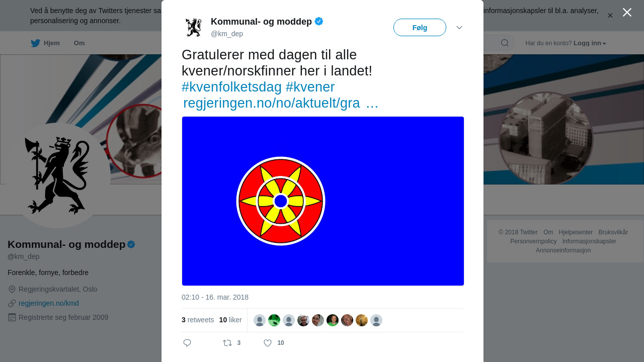Dismiss the cookie notice with small X

click(x=610, y=16)
